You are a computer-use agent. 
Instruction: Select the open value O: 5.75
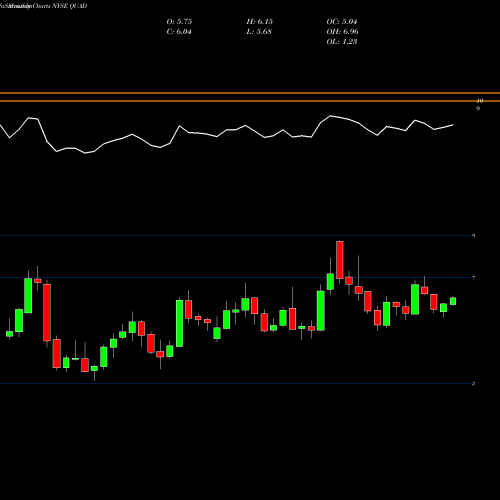(179, 22)
